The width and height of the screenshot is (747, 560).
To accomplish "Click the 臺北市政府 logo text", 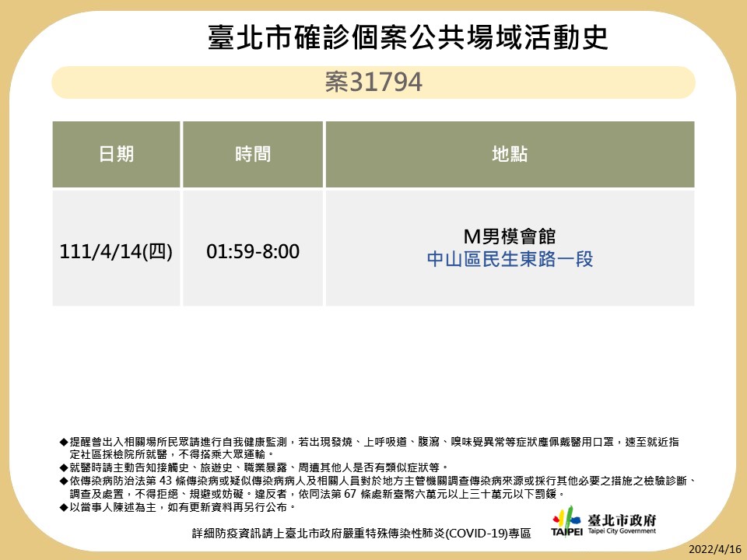I will tap(622, 520).
